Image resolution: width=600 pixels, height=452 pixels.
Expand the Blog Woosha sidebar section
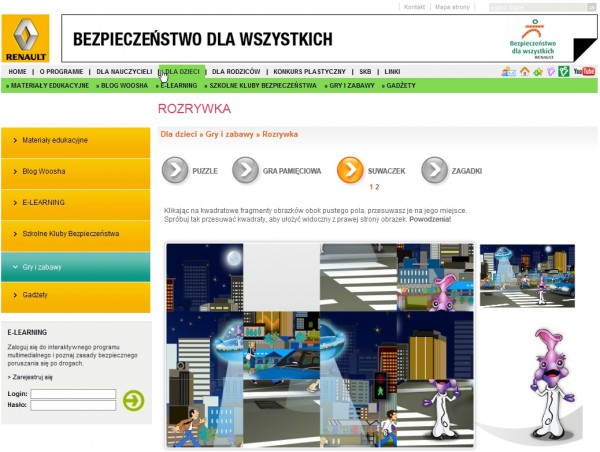[x=75, y=171]
